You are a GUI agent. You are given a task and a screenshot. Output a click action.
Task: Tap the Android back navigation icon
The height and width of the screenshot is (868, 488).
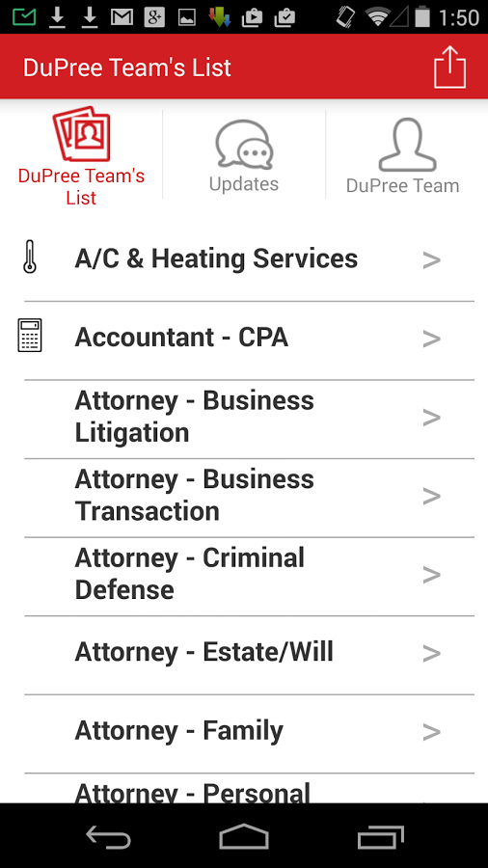point(108,836)
